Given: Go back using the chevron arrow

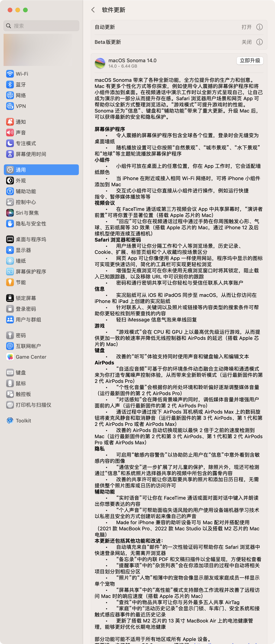Looking at the screenshot, I should (93, 10).
